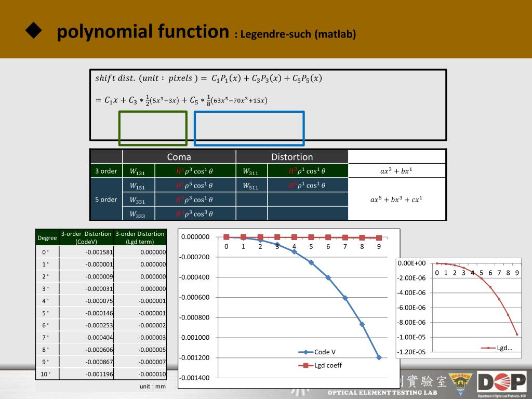This screenshot has width=532, height=399.
Task: Click the '3-order Distortion (CodeV)' column header
Action: coord(86,237)
